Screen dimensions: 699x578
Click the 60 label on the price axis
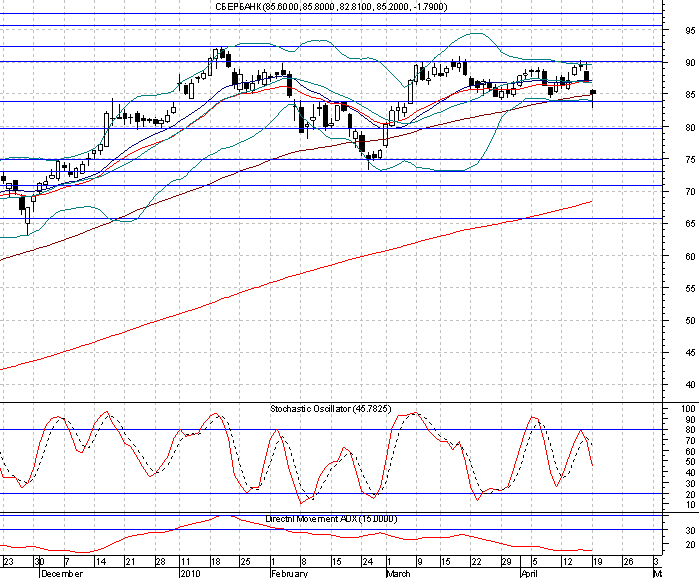[x=690, y=256]
